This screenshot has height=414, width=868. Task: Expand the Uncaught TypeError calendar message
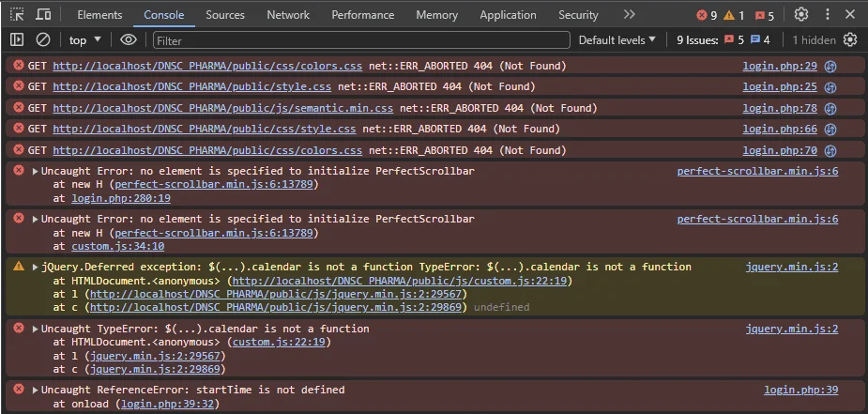pos(36,330)
